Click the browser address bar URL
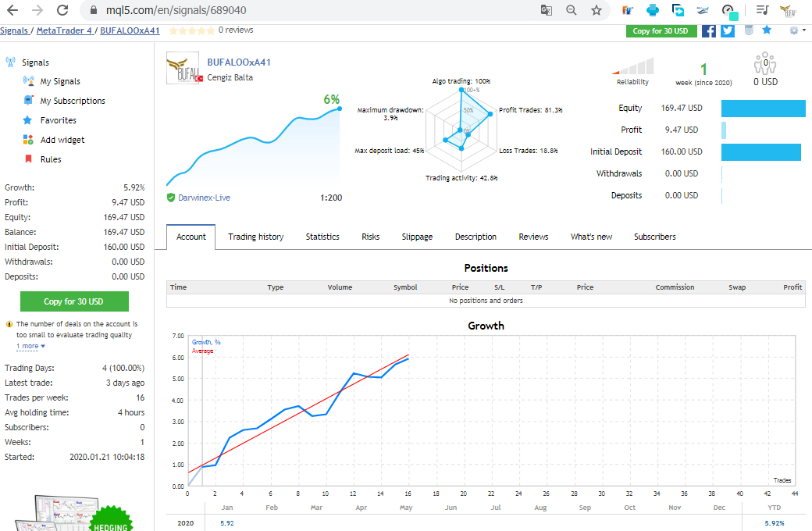 click(x=176, y=10)
